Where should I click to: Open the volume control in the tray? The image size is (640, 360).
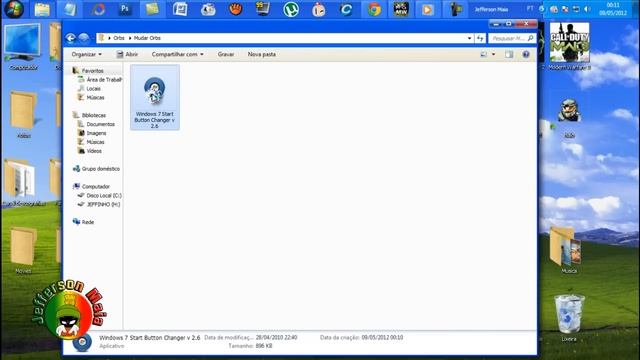tap(587, 9)
